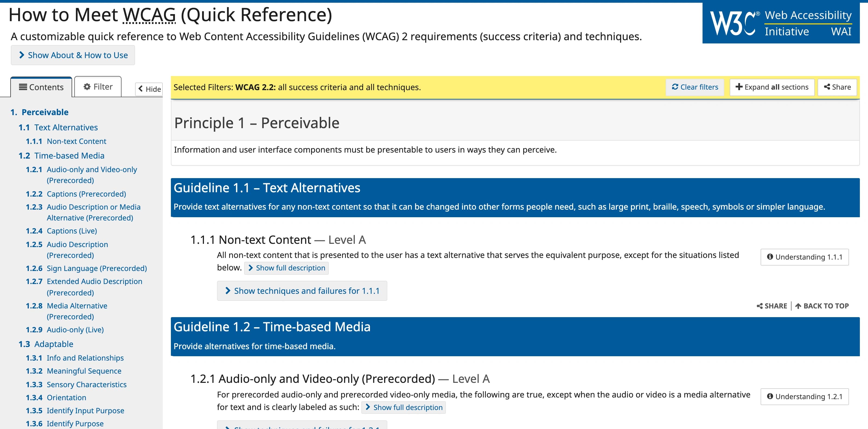Screen dimensions: 868x429
Task: Show full description for 1.2.1
Action: pyautogui.click(x=404, y=408)
